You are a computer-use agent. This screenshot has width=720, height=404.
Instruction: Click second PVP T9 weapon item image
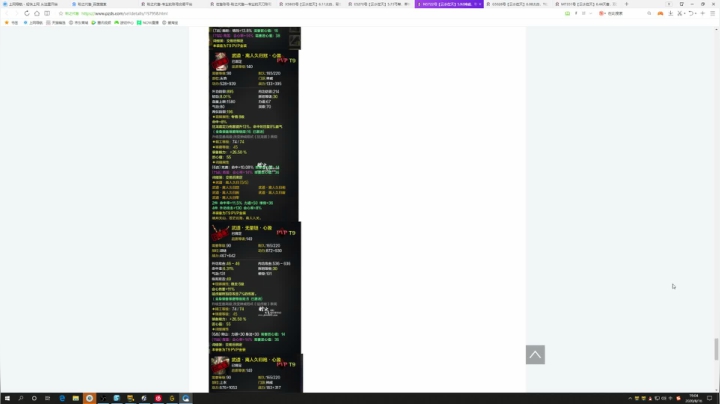click(220, 233)
